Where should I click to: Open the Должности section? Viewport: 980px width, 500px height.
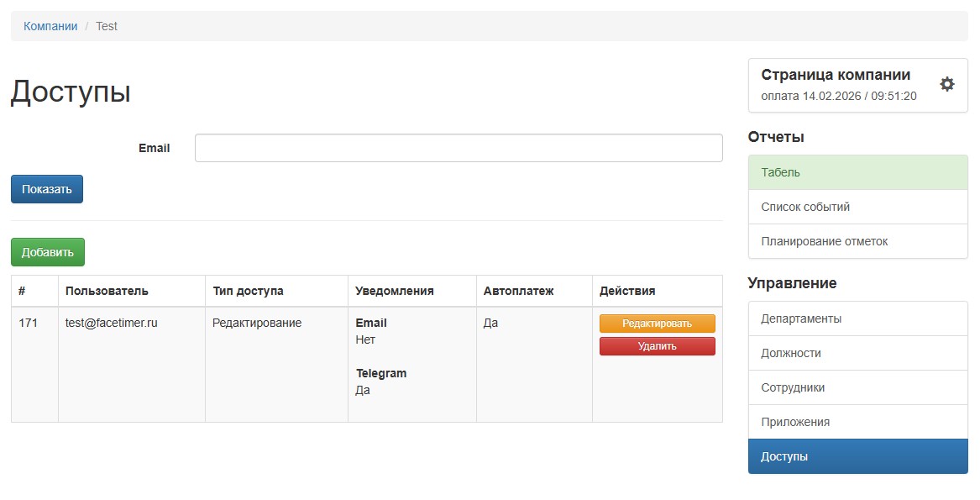click(857, 353)
